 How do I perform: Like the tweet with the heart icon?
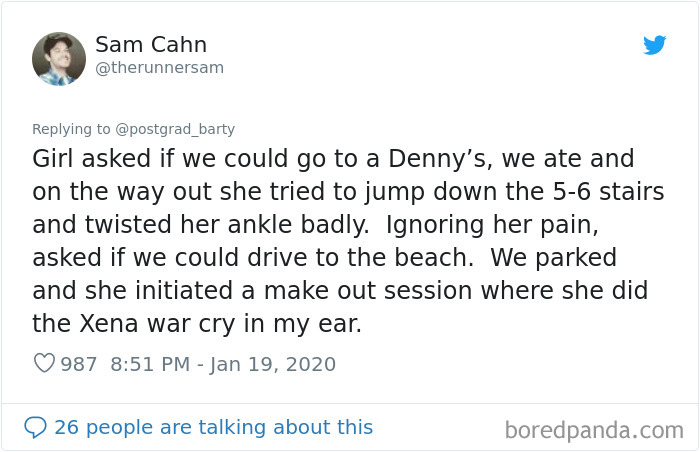(x=45, y=363)
